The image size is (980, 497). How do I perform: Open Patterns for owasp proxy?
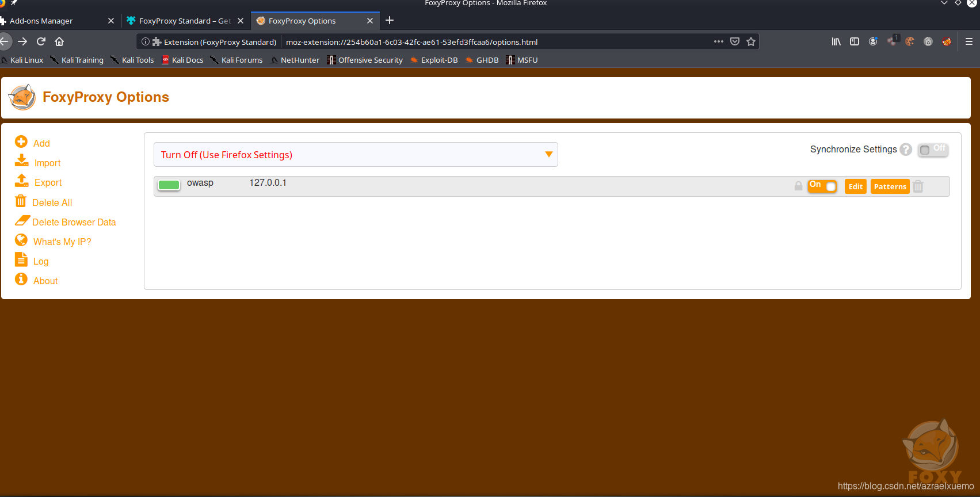(890, 186)
